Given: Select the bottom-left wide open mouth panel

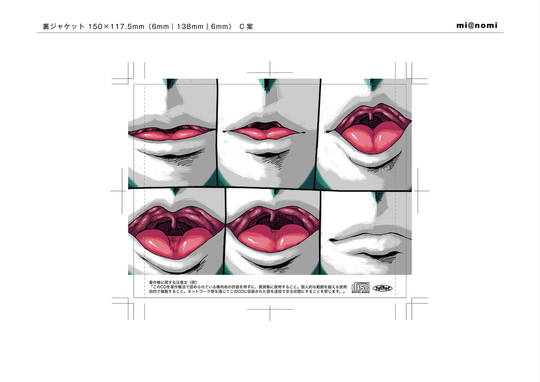Looking at the screenshot, I should tap(177, 231).
